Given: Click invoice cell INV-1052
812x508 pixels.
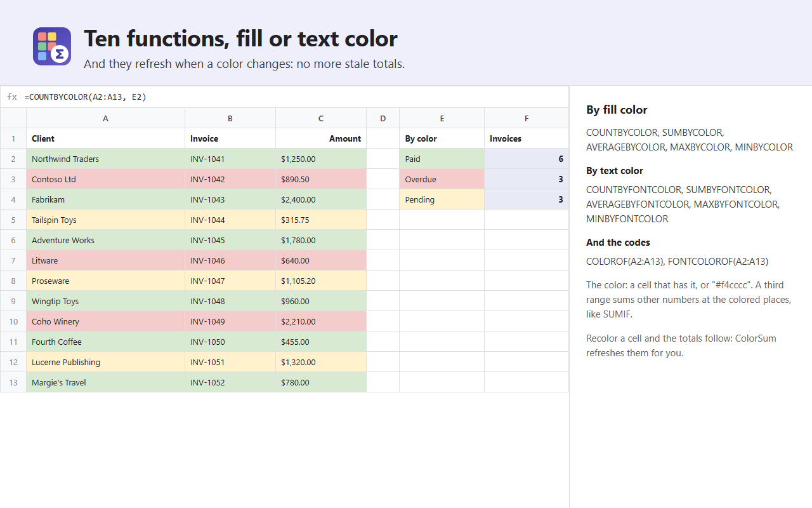Looking at the screenshot, I should [230, 382].
